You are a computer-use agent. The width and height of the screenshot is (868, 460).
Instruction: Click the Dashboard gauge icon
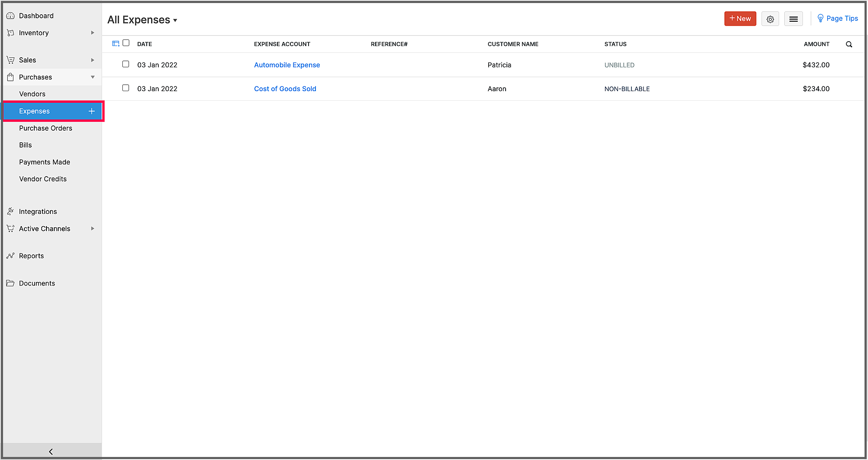(10, 16)
